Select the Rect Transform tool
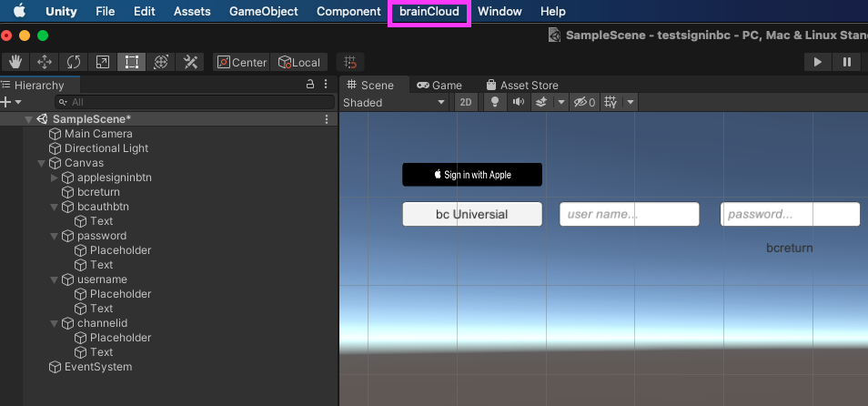The width and height of the screenshot is (868, 406). pyautogui.click(x=132, y=62)
